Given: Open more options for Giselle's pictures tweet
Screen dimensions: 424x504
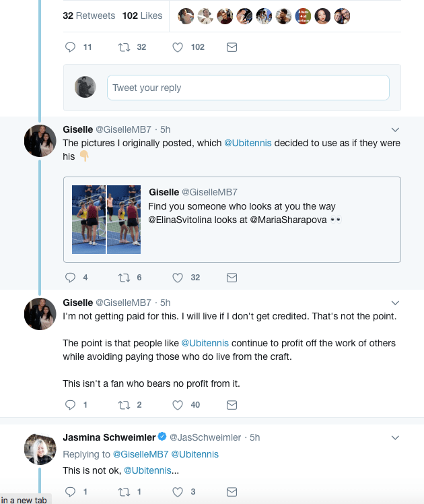Looking at the screenshot, I should [x=395, y=129].
